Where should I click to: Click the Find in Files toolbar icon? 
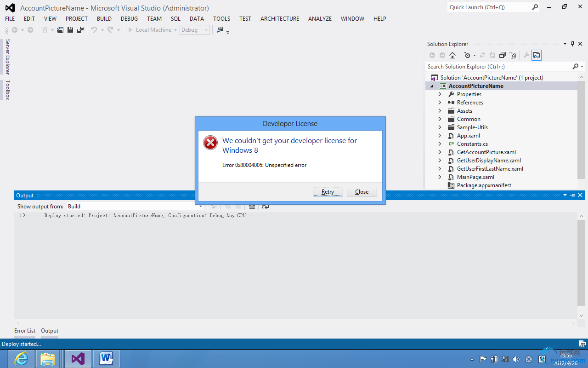(220, 30)
